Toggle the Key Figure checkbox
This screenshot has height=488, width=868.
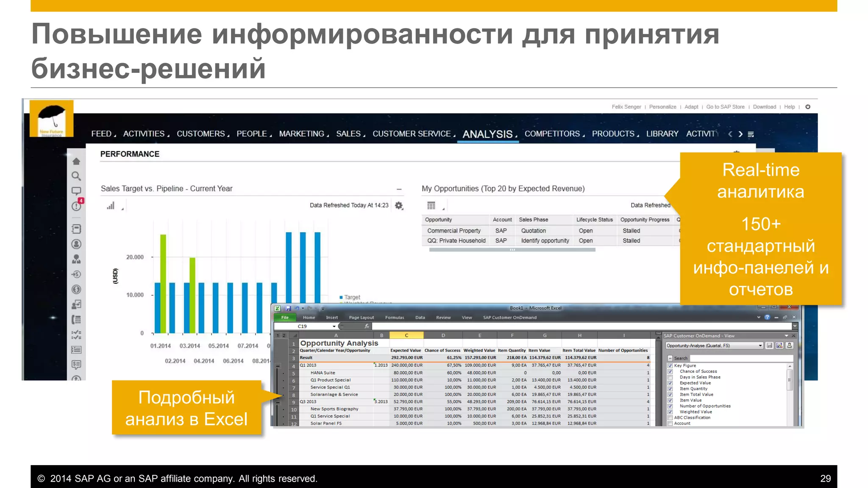(x=670, y=366)
